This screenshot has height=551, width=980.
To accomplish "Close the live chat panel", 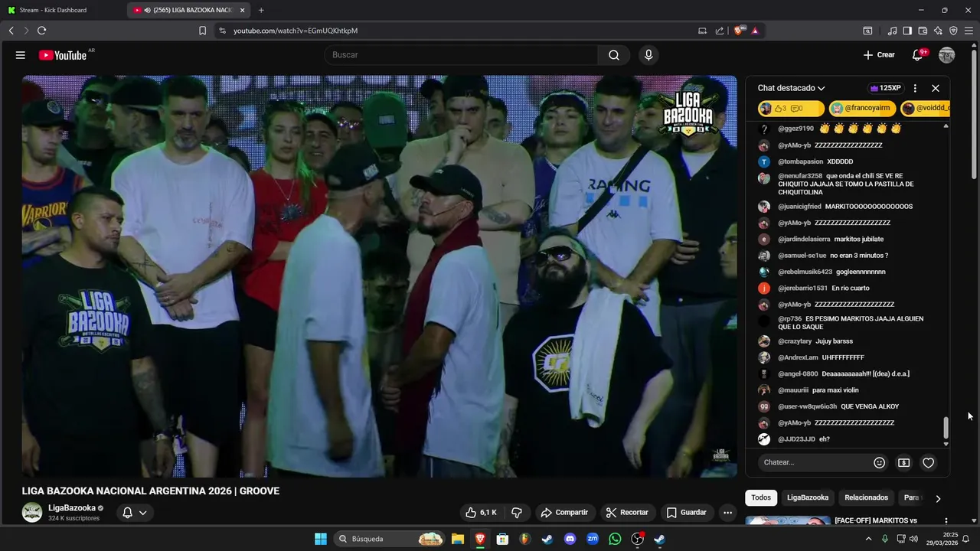I will 935,88.
